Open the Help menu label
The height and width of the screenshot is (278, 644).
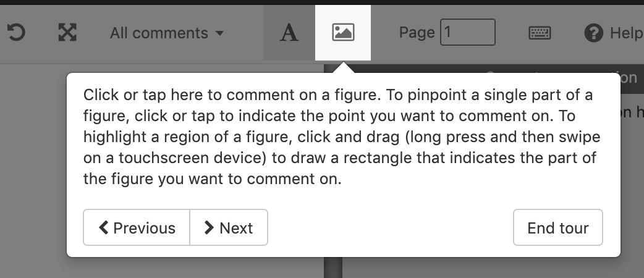point(626,33)
